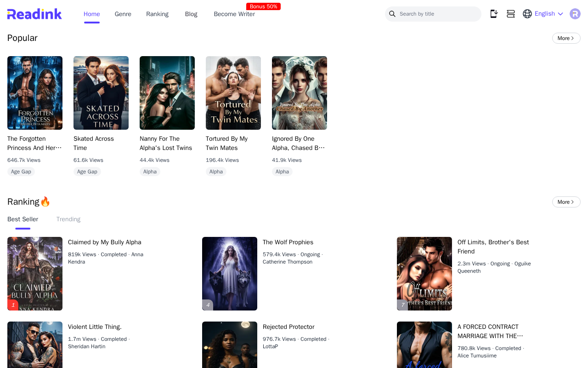Click More in the Ranking section
Viewport: 588px width, 368px height.
(x=566, y=202)
